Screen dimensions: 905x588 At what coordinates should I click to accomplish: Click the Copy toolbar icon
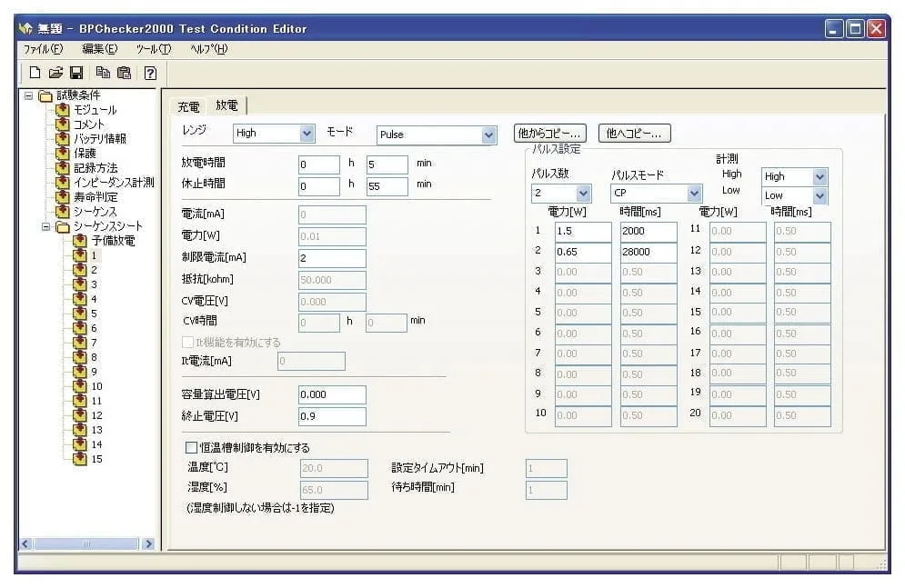(103, 73)
